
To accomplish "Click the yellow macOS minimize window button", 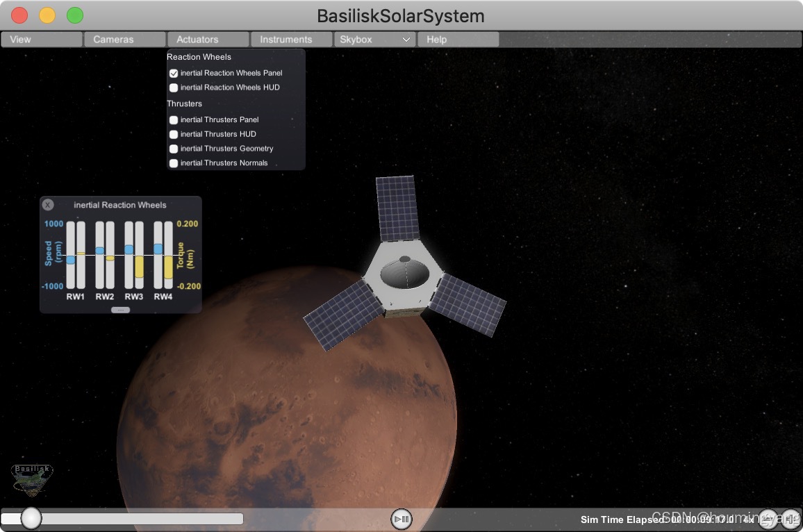I will (47, 15).
